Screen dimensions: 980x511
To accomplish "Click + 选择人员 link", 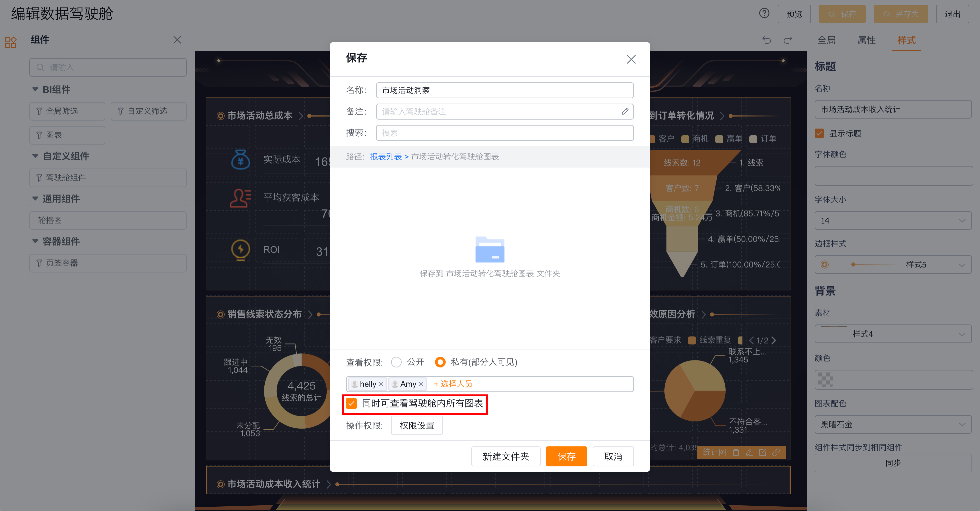I will 453,384.
